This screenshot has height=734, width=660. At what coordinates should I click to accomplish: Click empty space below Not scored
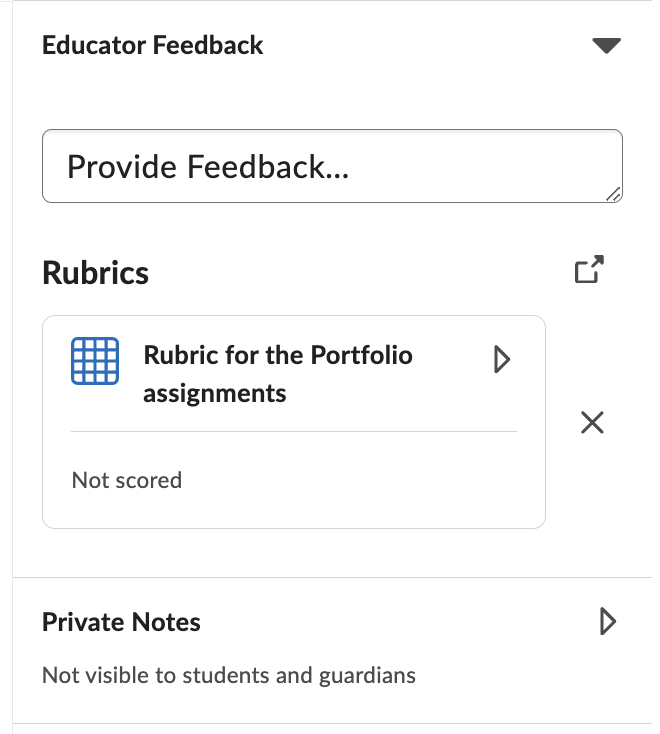[294, 510]
